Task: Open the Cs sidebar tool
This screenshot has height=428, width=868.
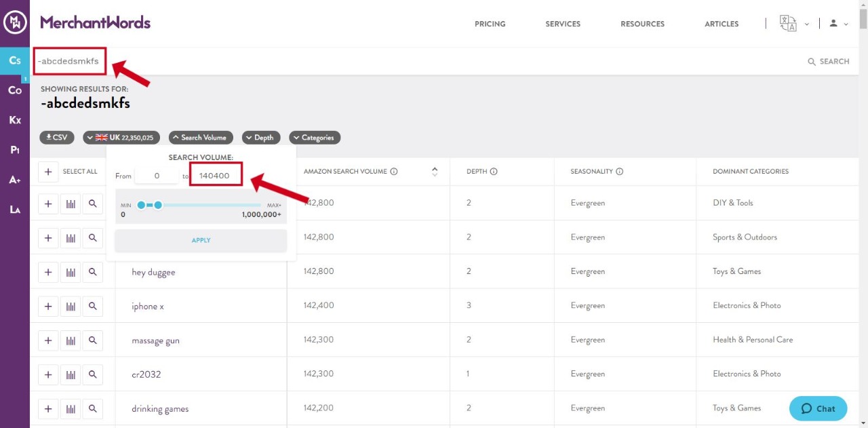Action: 15,61
